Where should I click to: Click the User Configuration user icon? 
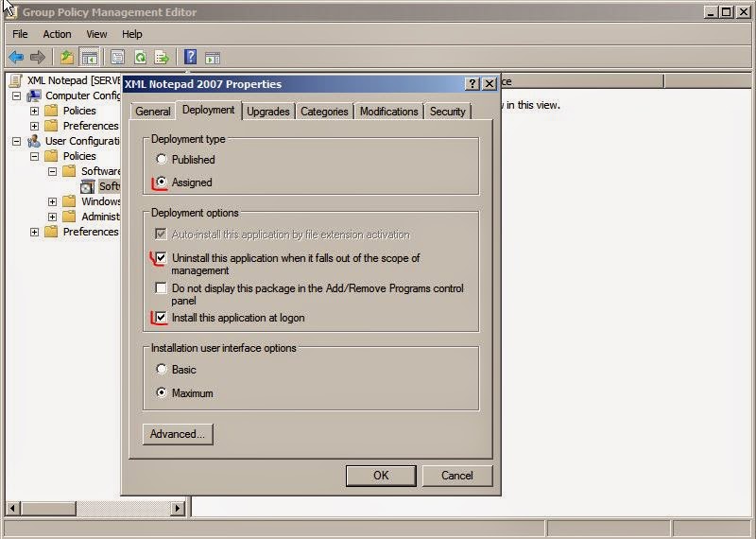pyautogui.click(x=34, y=141)
